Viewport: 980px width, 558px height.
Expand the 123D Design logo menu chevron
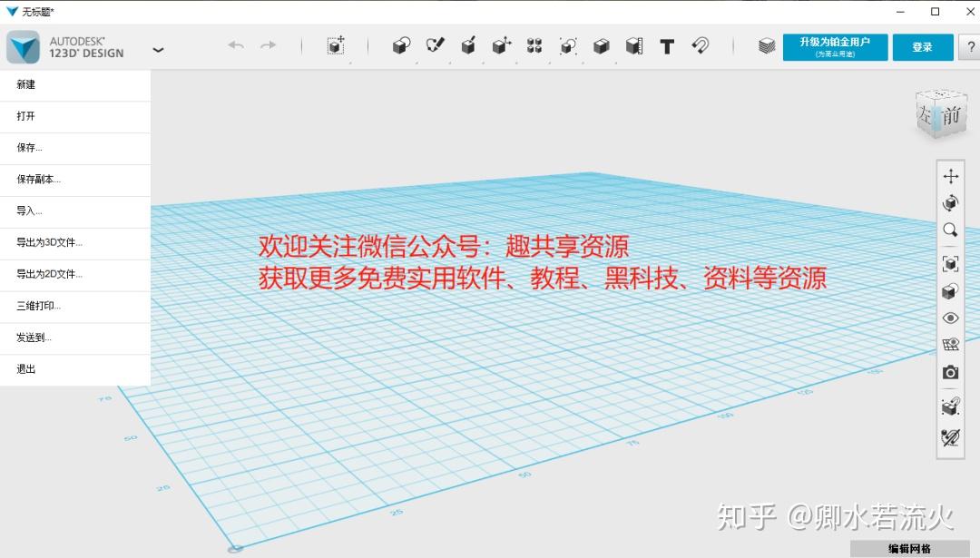tap(158, 51)
